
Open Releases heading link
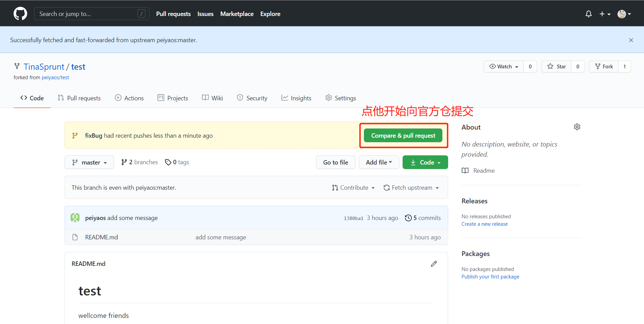tap(474, 201)
